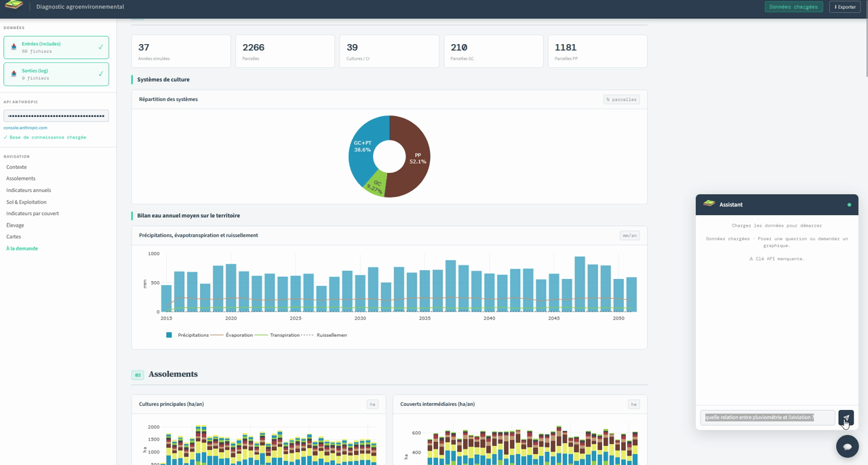This screenshot has height=465, width=868.
Task: Navigate to the Cartes section
Action: pyautogui.click(x=14, y=236)
